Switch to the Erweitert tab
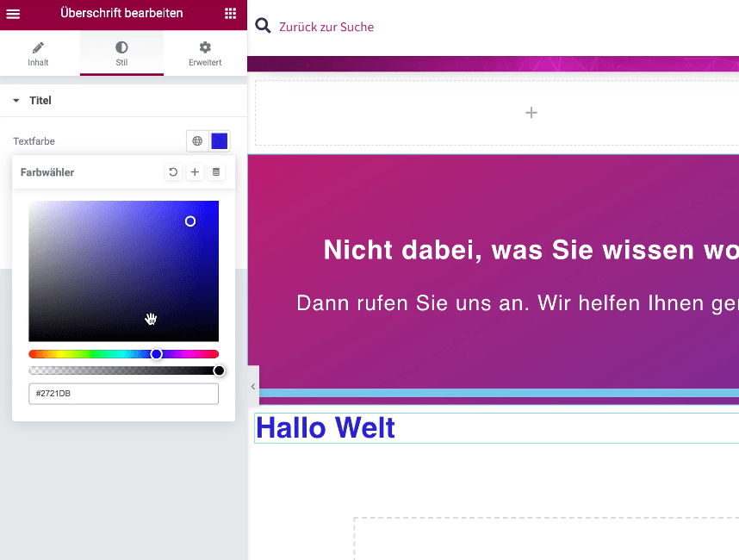The height and width of the screenshot is (560, 739). pyautogui.click(x=205, y=53)
